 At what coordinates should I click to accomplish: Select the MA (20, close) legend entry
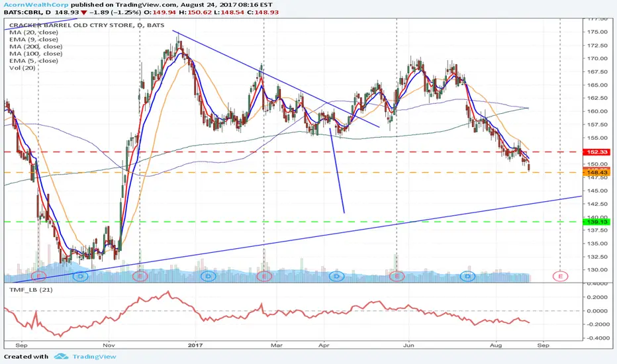click(x=34, y=32)
